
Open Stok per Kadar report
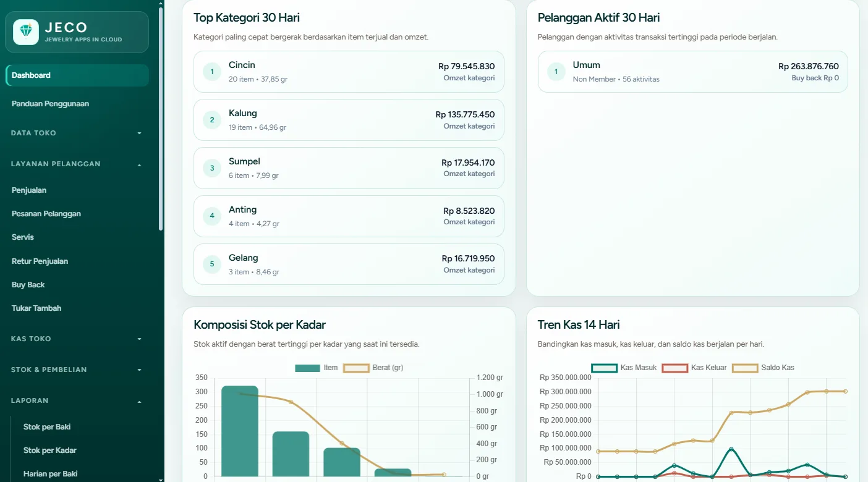click(x=50, y=450)
